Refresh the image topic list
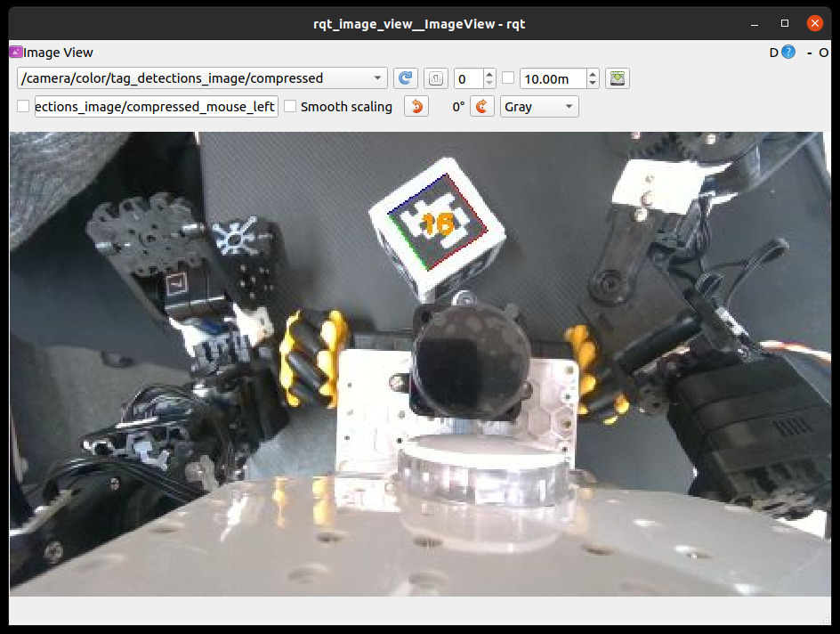Image resolution: width=840 pixels, height=634 pixels. (405, 78)
